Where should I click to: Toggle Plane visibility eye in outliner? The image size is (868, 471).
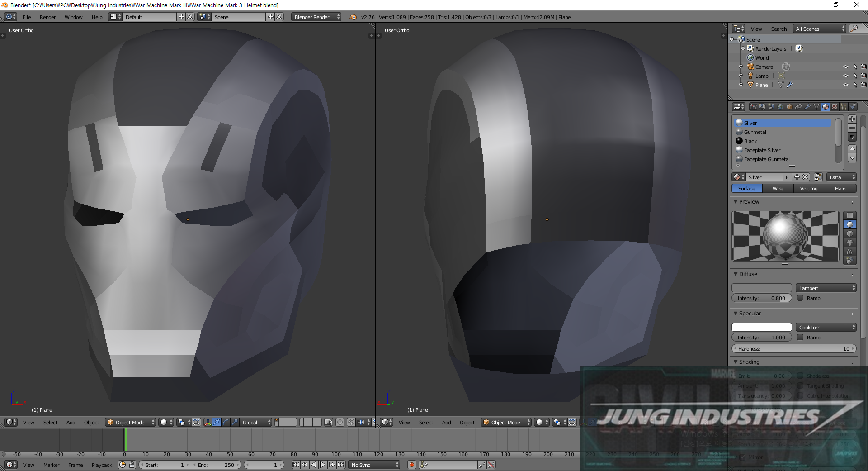pos(846,85)
